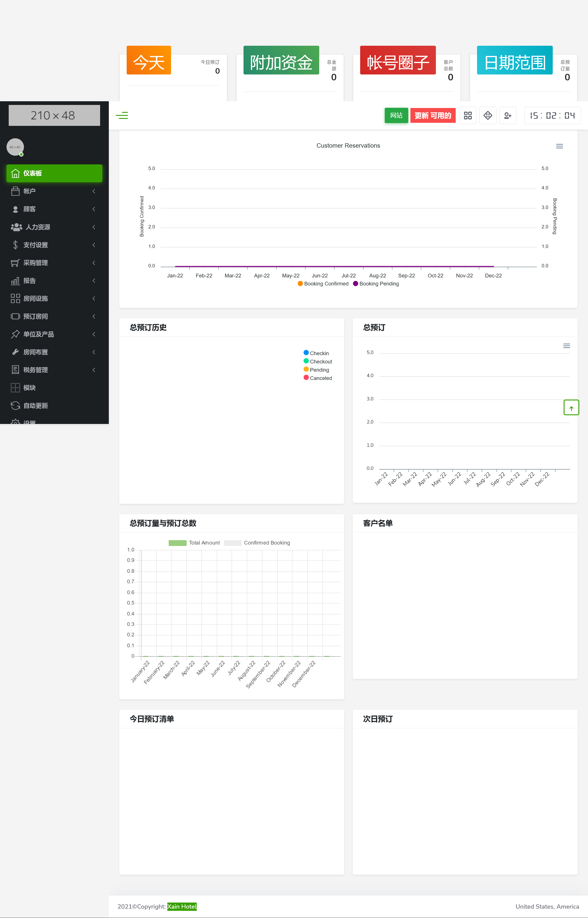Image resolution: width=588 pixels, height=918 pixels.
Task: Expand the 采购管理 menu chevron
Action: coord(94,263)
